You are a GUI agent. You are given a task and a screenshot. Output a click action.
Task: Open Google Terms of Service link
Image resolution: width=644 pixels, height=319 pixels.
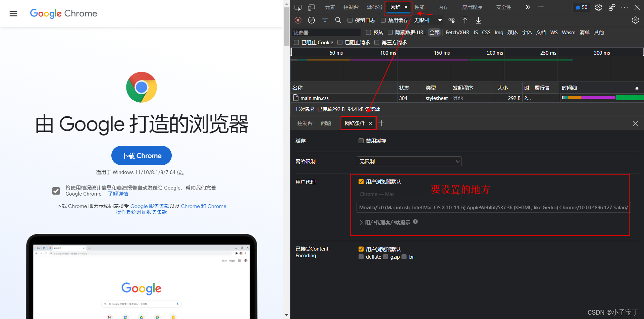pyautogui.click(x=150, y=206)
